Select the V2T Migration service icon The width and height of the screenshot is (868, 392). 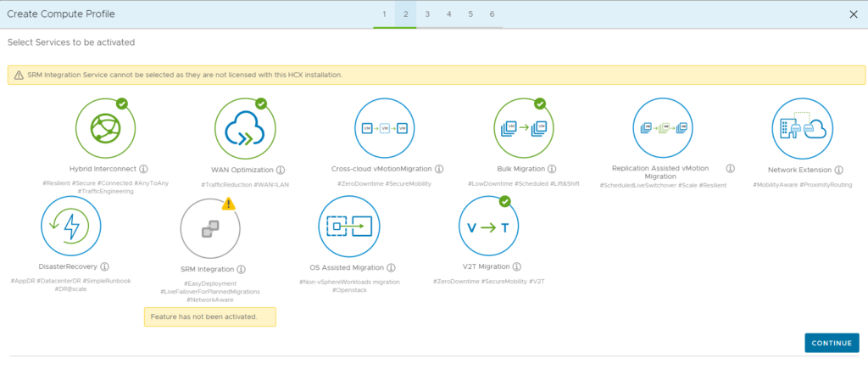[489, 227]
